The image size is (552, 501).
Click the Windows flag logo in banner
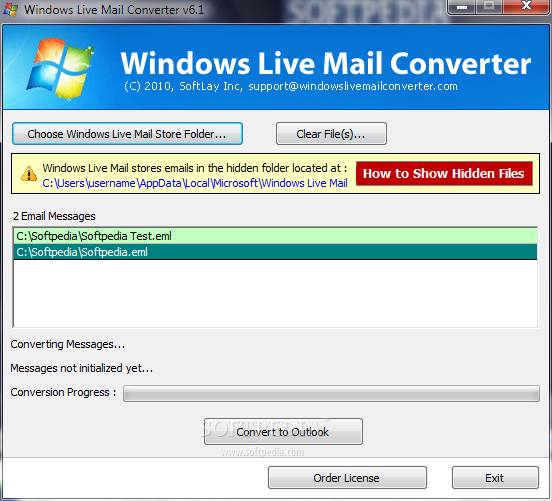point(60,69)
